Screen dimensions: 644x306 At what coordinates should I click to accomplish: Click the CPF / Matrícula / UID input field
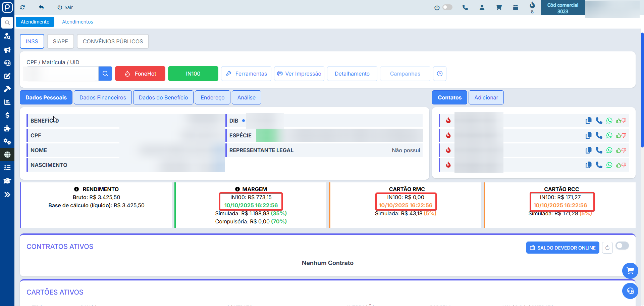pyautogui.click(x=61, y=74)
